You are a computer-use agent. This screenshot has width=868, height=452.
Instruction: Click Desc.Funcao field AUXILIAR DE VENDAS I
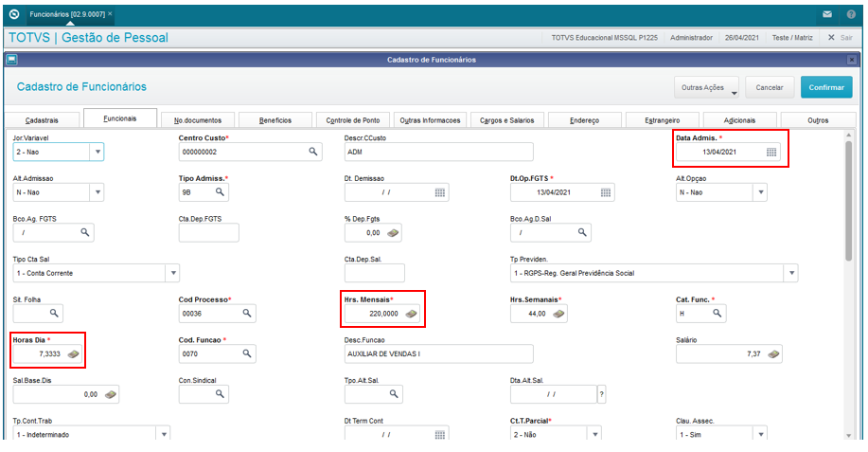[x=438, y=354]
